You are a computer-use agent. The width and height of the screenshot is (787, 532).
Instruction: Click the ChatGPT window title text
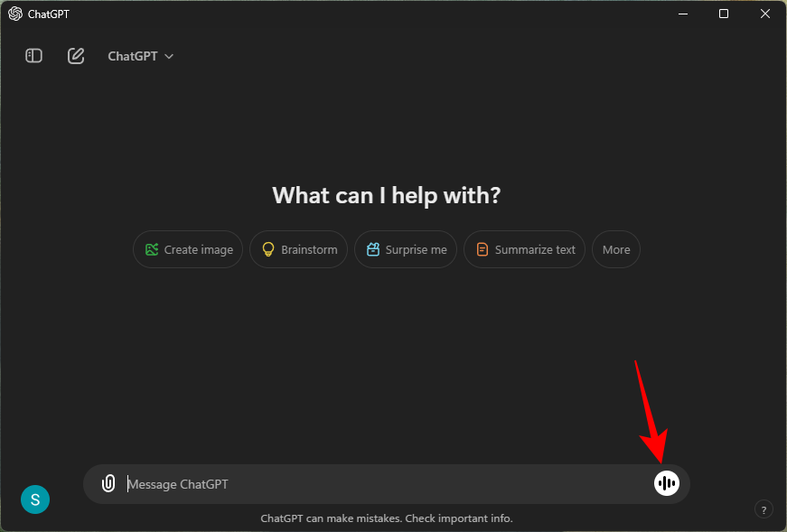click(x=48, y=14)
